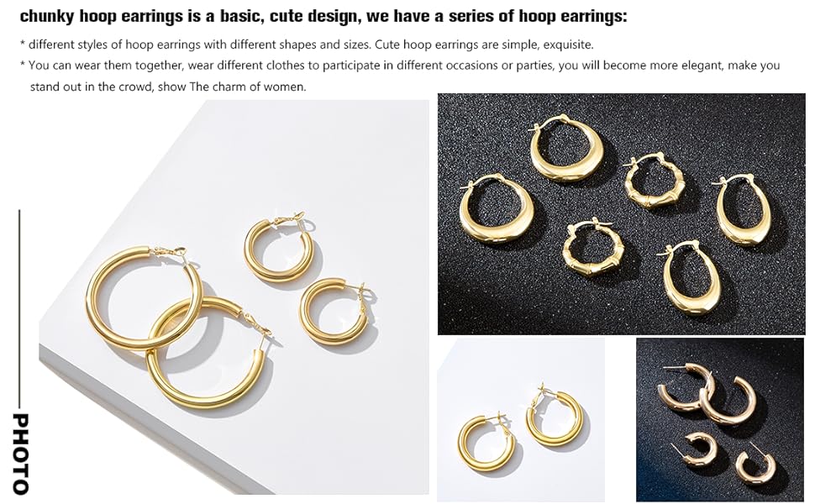View the rose gold C-hoop earrings photo
The width and height of the screenshot is (815, 504).
coord(720,419)
